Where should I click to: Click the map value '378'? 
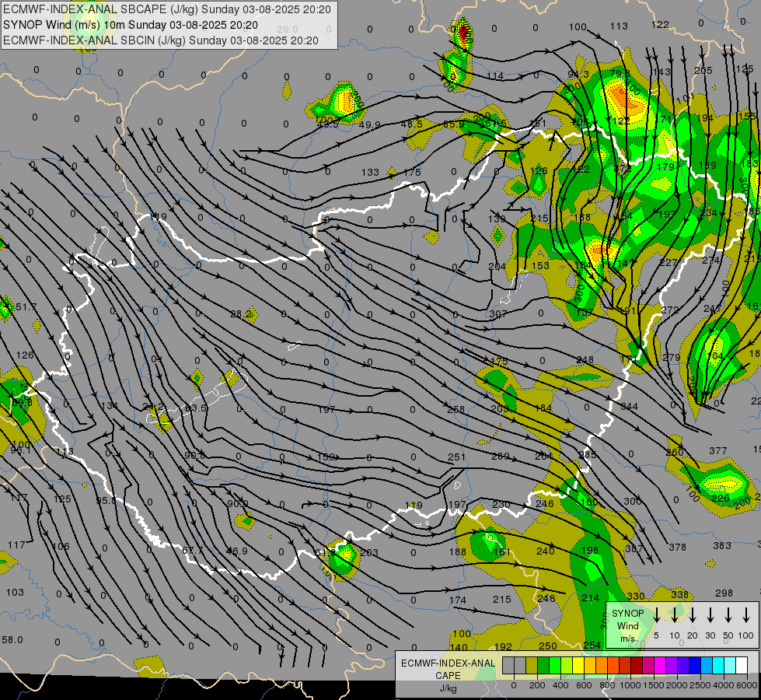678,547
